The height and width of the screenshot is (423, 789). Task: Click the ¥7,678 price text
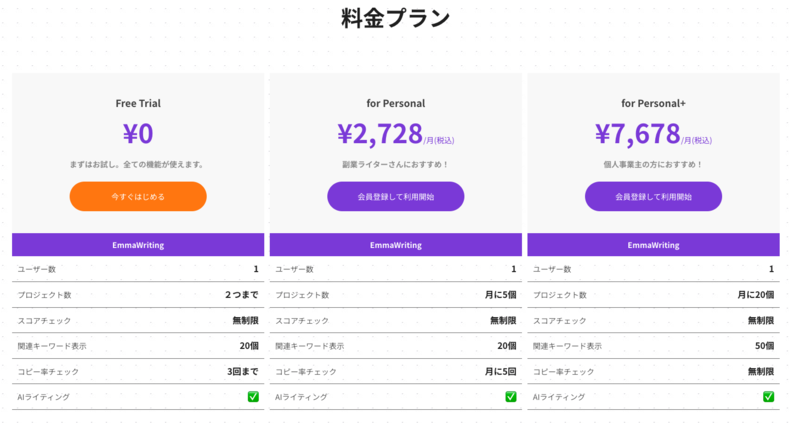[638, 134]
